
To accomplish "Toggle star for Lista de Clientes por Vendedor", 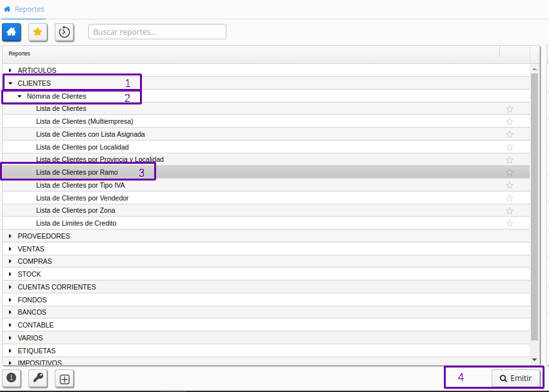I will (x=510, y=198).
